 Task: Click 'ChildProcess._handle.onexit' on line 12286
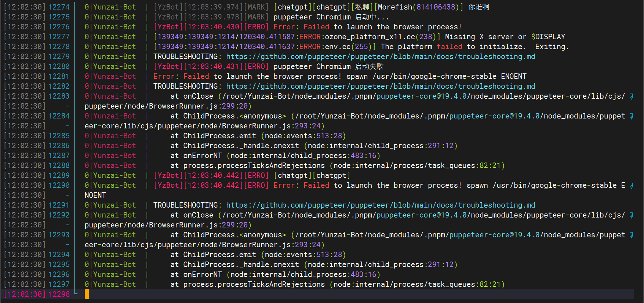click(241, 146)
